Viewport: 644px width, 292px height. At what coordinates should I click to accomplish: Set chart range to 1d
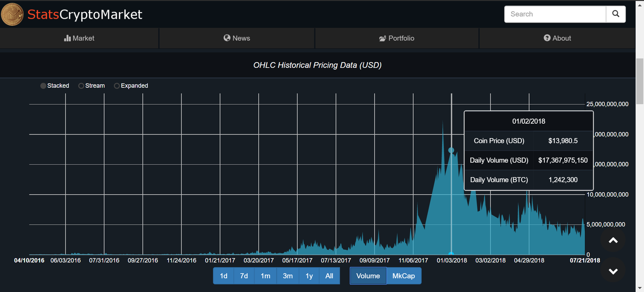223,276
